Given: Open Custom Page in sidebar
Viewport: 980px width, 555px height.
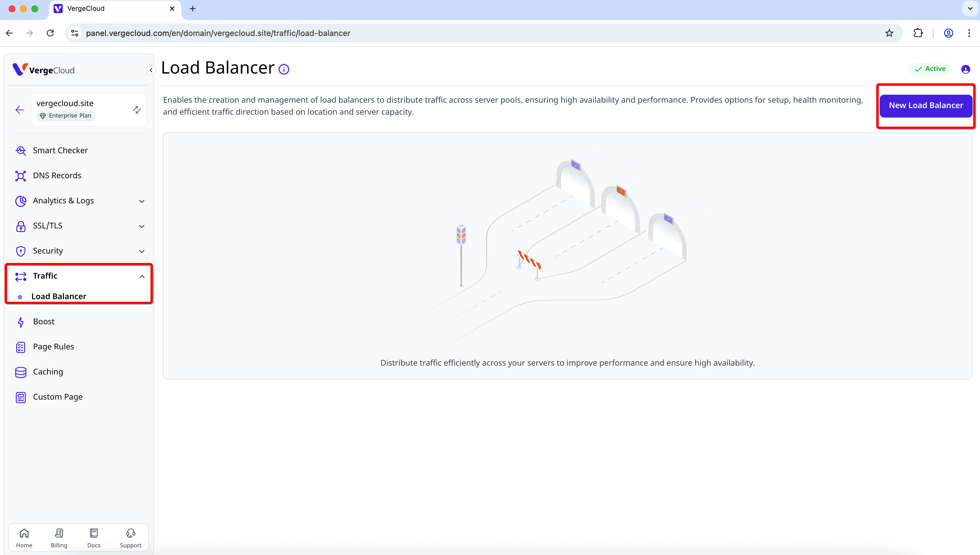Looking at the screenshot, I should (58, 397).
